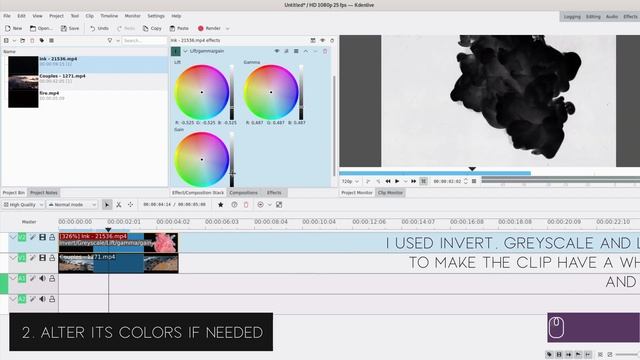Click the green V2 track label
This screenshot has width=640, height=360.
(x=22, y=237)
